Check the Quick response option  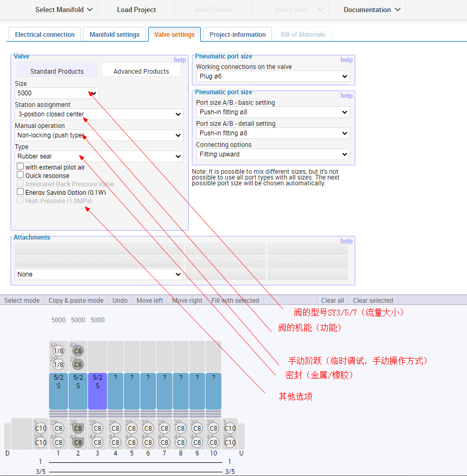pyautogui.click(x=20, y=175)
